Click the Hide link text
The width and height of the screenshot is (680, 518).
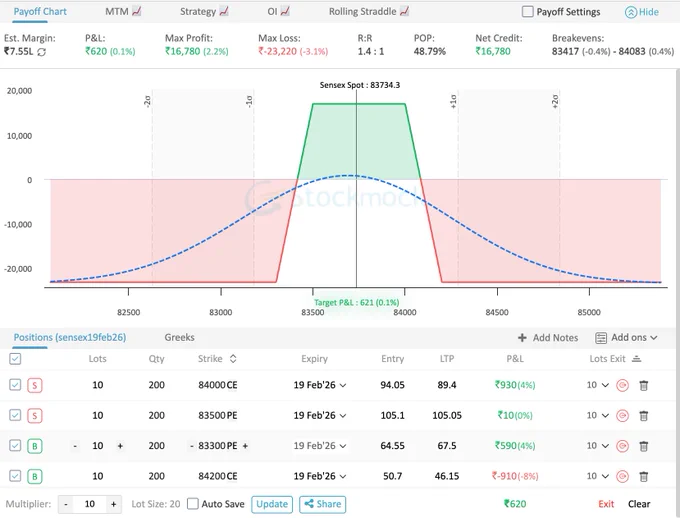[x=649, y=12]
